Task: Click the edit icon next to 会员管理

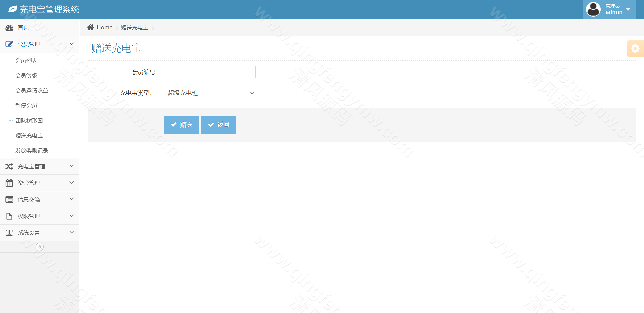Action: (x=9, y=44)
